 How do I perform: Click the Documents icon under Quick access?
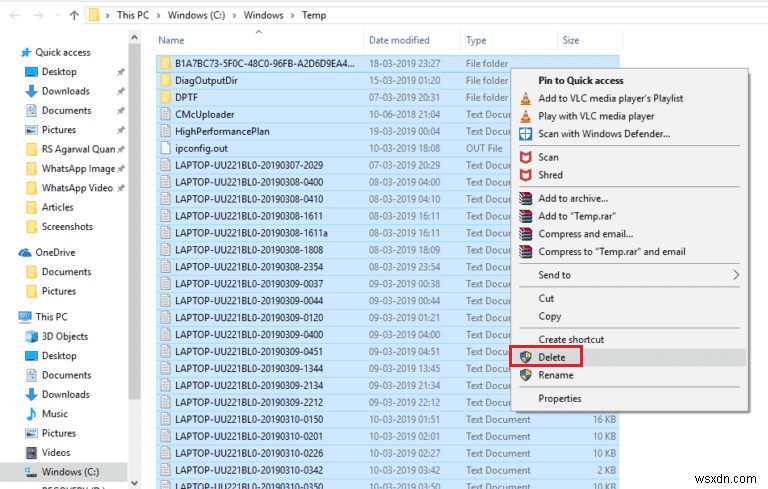31,110
